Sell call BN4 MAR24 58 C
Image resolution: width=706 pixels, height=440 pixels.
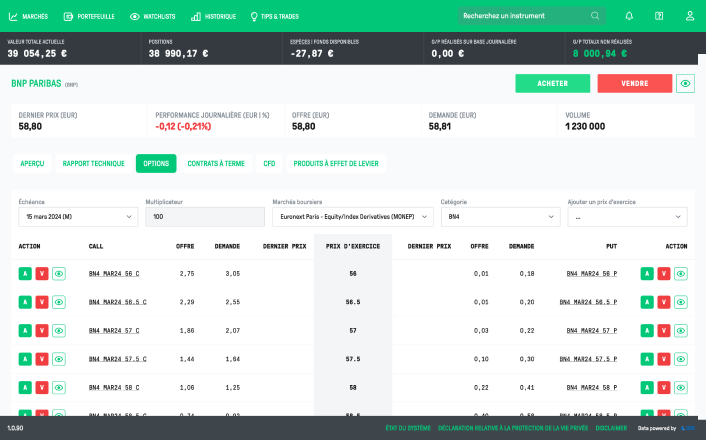coord(42,387)
